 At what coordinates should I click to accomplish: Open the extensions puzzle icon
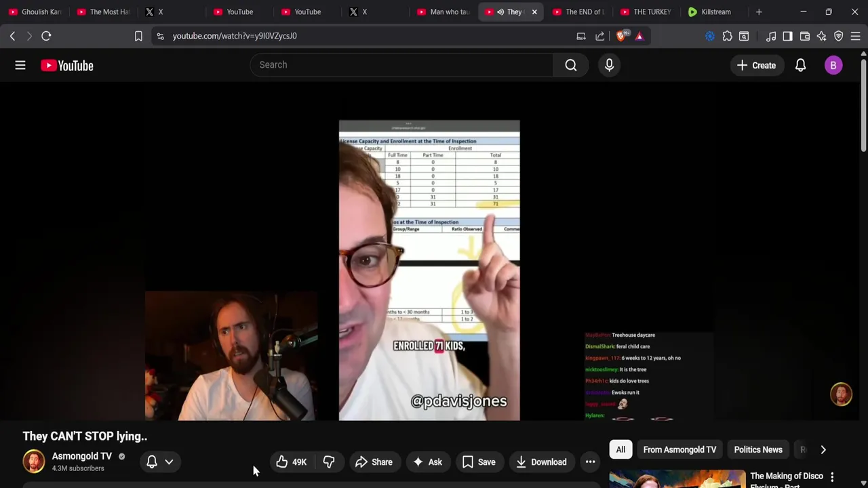[727, 36]
